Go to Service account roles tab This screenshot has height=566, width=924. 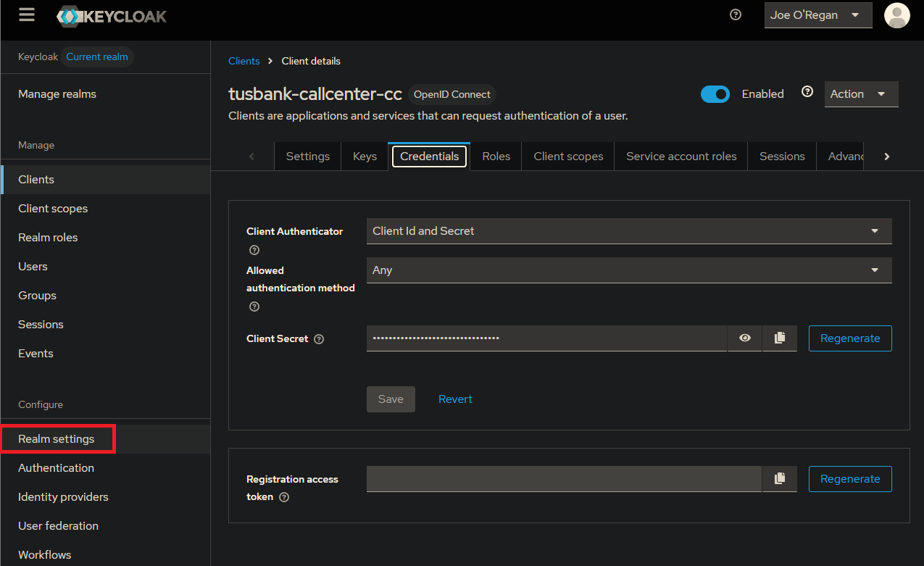(681, 157)
